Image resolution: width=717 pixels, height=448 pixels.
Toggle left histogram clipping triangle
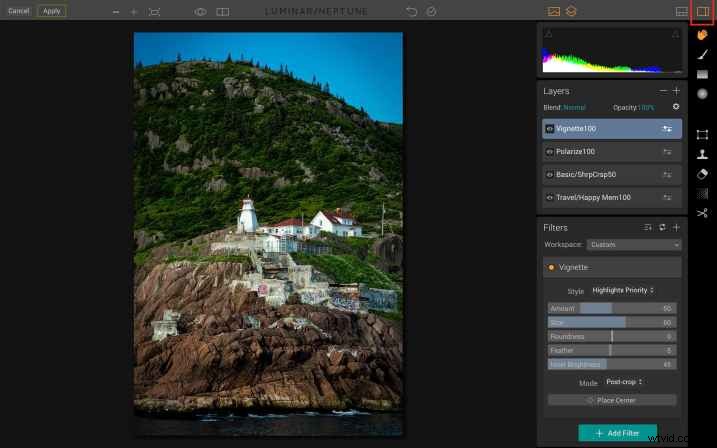pyautogui.click(x=549, y=34)
